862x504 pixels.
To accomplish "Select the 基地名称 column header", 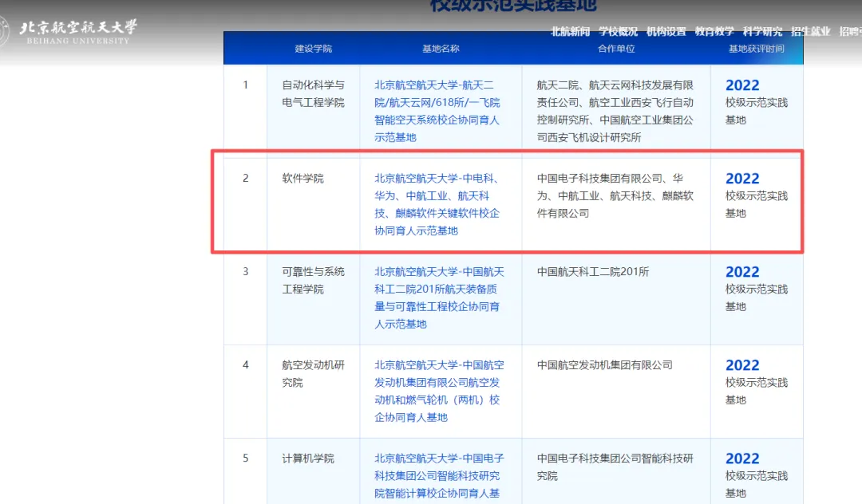I will click(x=441, y=49).
